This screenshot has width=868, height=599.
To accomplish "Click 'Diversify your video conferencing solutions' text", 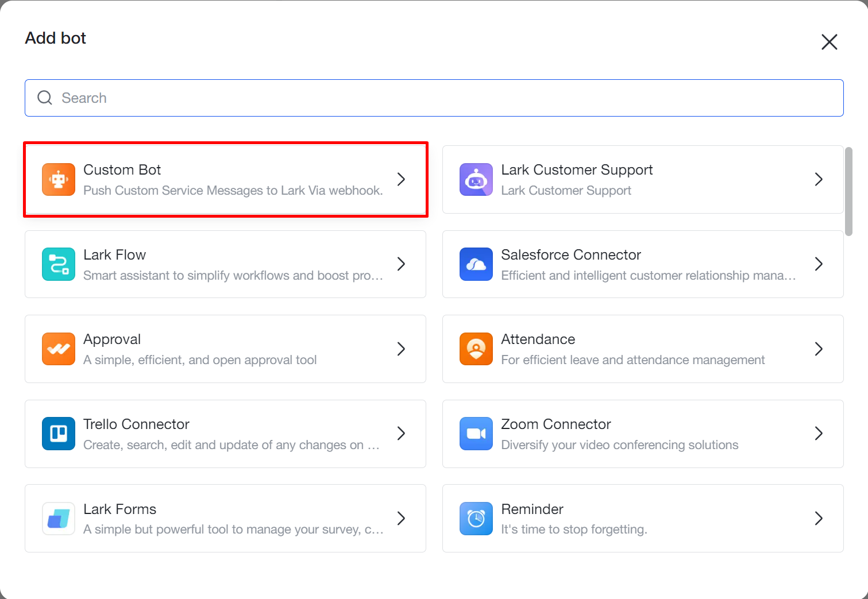I will tap(620, 445).
